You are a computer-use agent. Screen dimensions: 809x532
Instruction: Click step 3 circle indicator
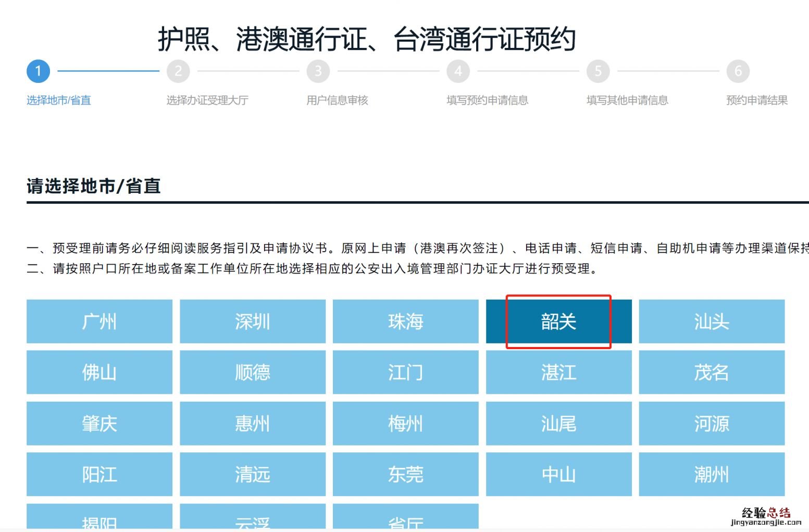coord(318,71)
